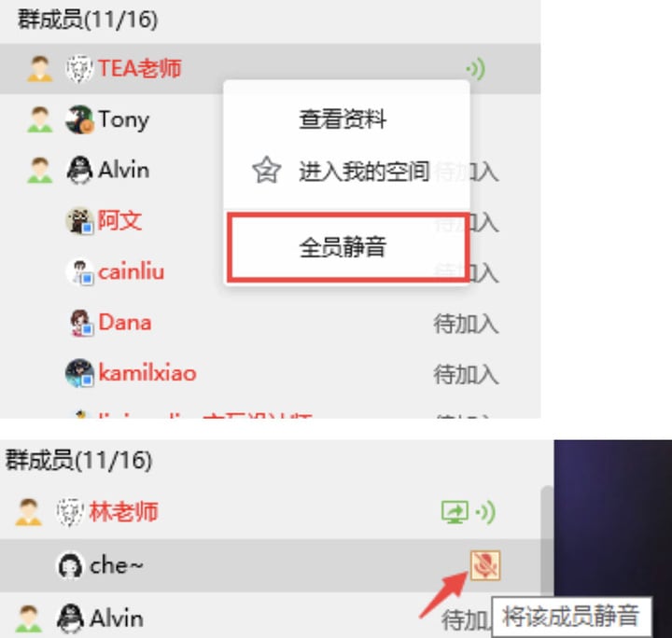Screen dimensions: 672x638
Task: Click Alvin's penguin avatar in upper list
Action: [79, 170]
